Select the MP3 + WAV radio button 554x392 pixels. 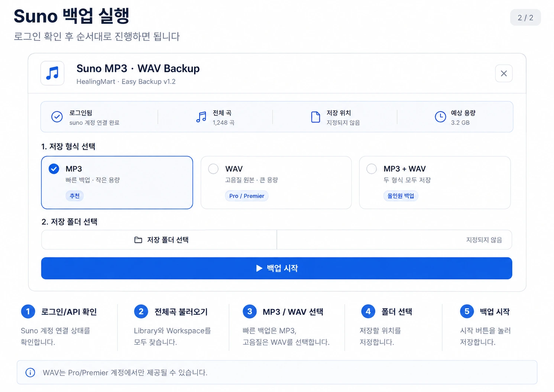click(372, 169)
